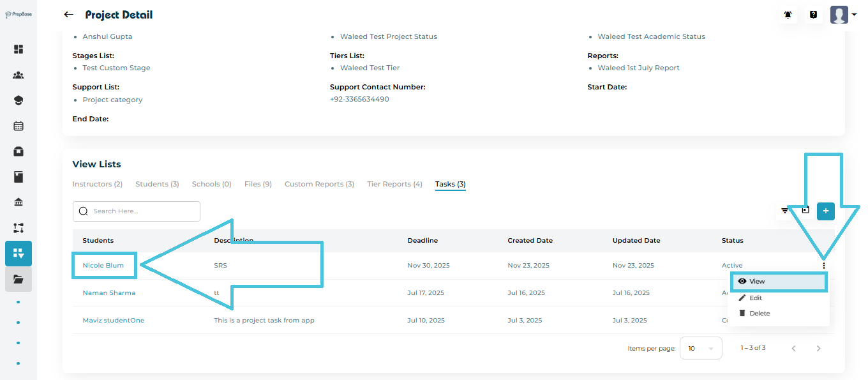The height and width of the screenshot is (380, 868).
Task: Click the bank building sidebar icon
Action: (x=19, y=202)
